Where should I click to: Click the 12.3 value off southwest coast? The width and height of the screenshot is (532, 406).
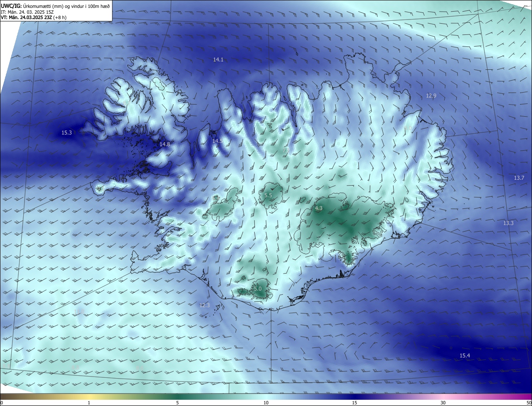(x=204, y=306)
